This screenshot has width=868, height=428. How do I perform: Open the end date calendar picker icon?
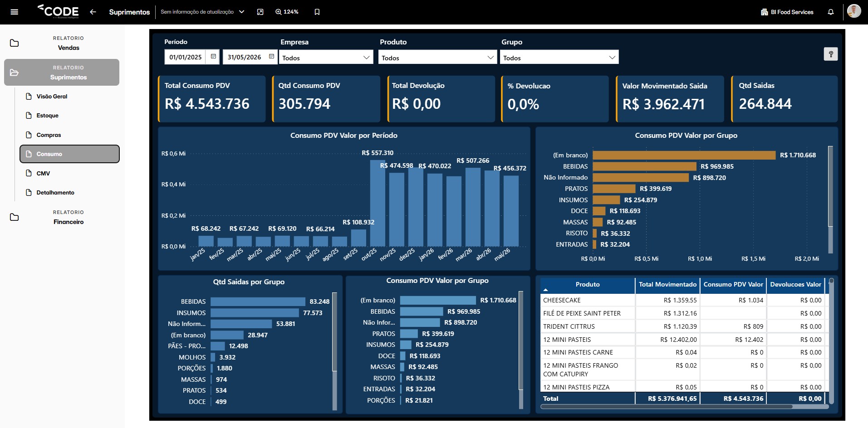[271, 57]
